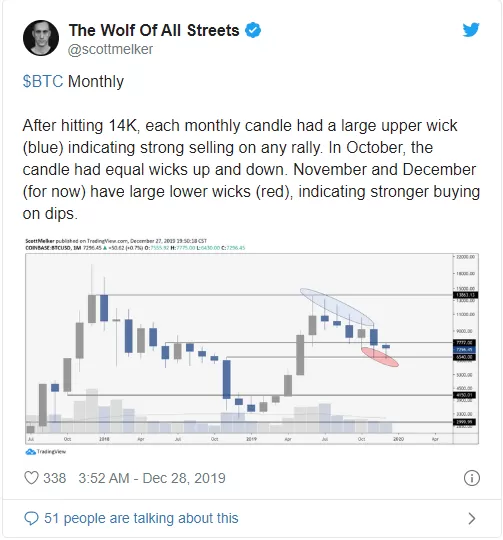Open the tweet info icon
Viewport: 503px width, 540px height.
coord(471,478)
